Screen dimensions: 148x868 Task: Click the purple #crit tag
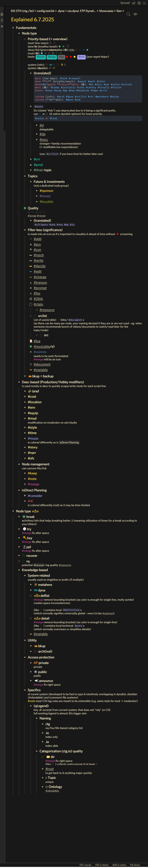point(81,57)
